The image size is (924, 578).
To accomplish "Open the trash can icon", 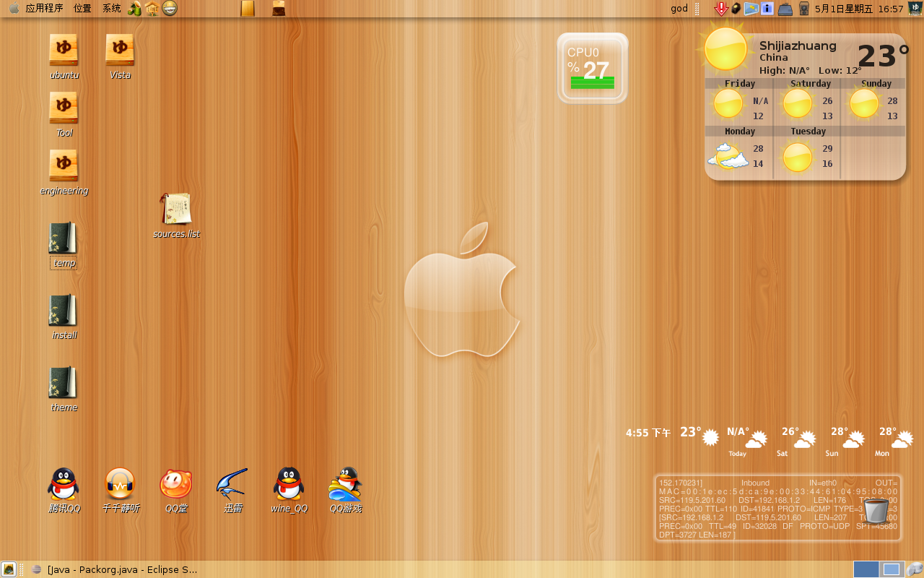I will (x=876, y=510).
